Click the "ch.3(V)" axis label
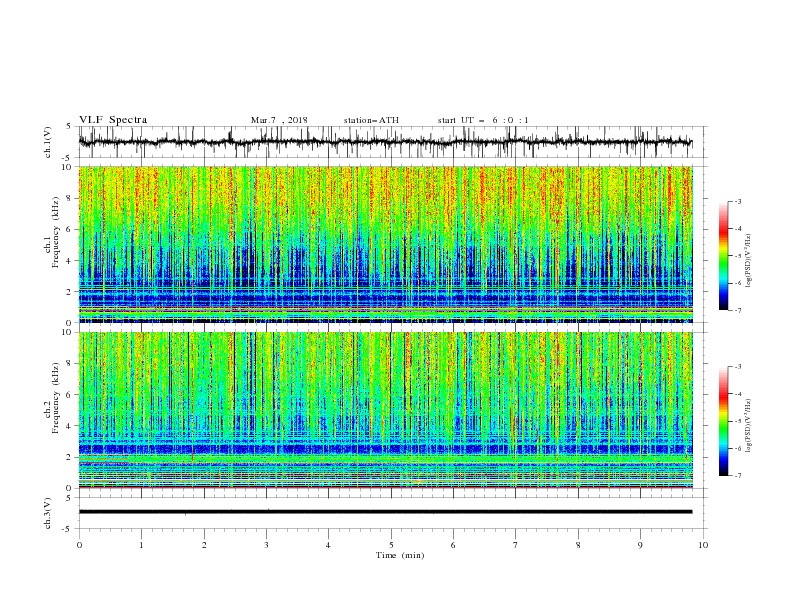 48,513
